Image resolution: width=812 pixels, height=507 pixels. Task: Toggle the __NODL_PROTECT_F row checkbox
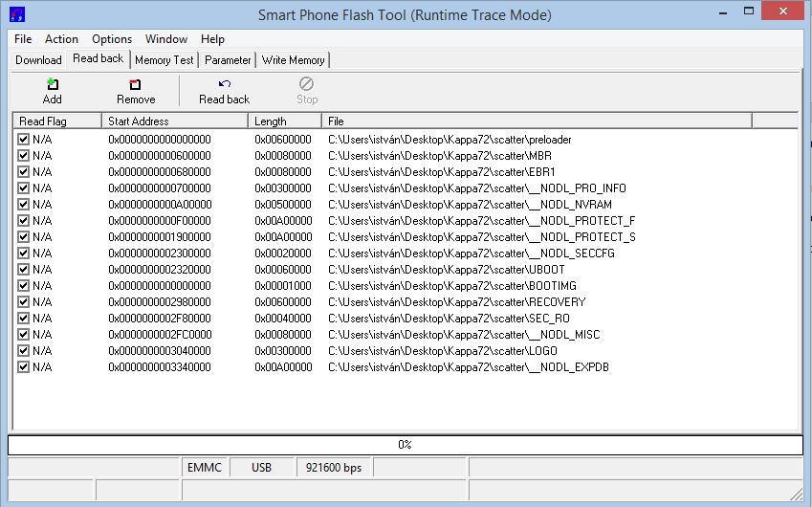coord(23,221)
